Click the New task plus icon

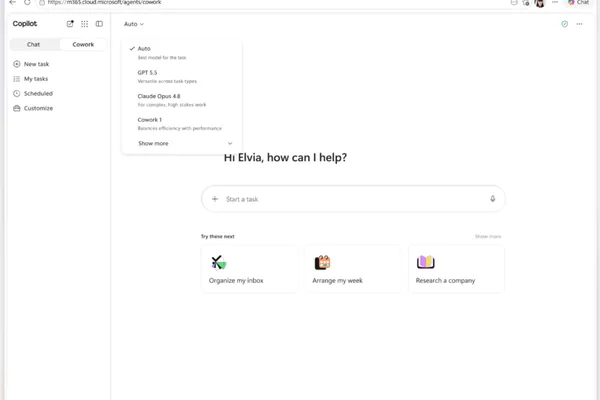pos(16,64)
